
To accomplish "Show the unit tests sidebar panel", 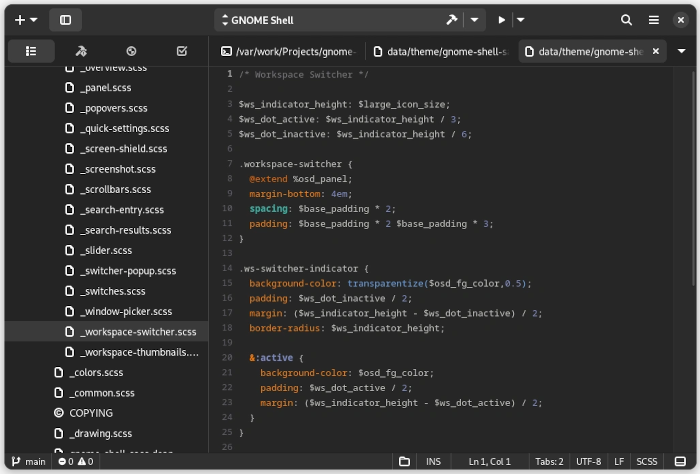I will [x=131, y=51].
